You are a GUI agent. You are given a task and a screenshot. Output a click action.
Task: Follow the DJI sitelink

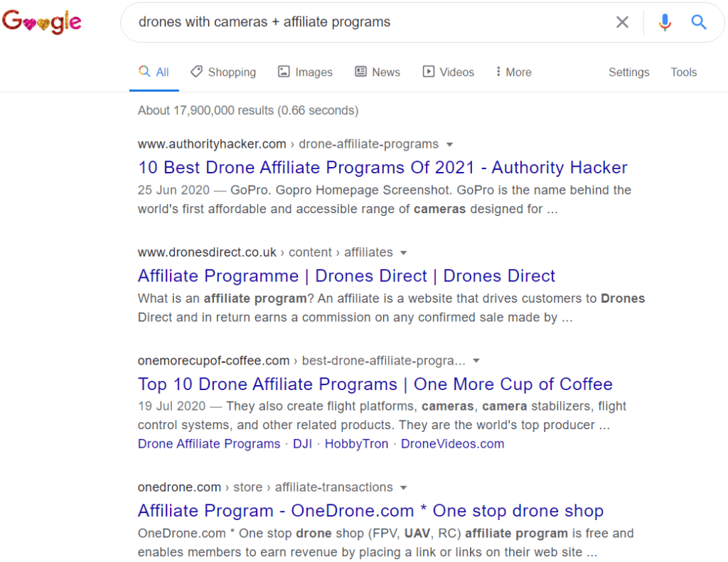pos(302,444)
